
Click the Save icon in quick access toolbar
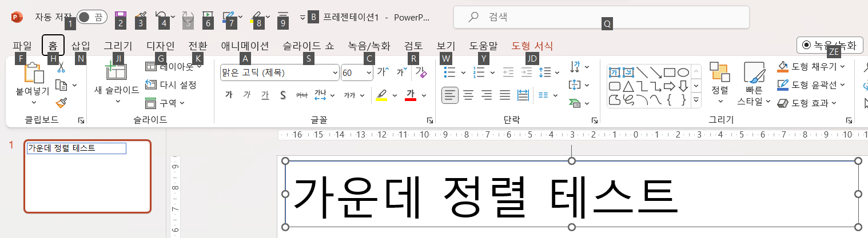(x=120, y=17)
